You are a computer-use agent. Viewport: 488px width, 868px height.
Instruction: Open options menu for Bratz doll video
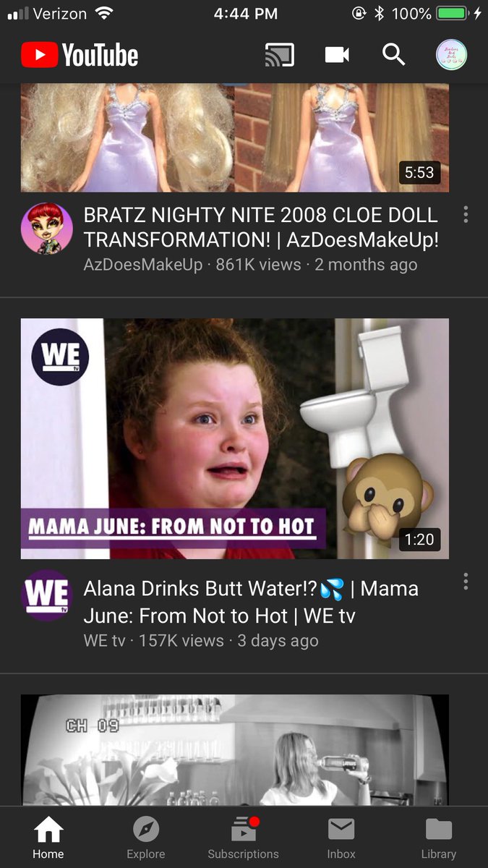(466, 214)
